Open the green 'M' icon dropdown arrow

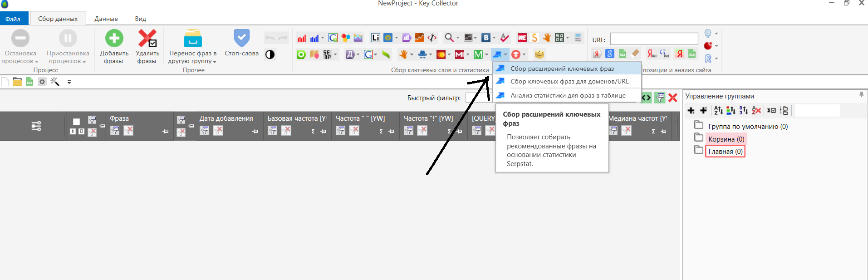[486, 54]
